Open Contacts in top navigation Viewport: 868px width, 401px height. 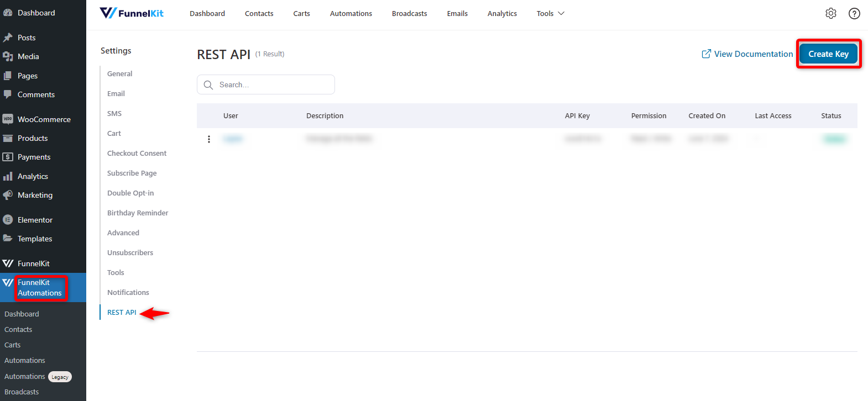point(259,13)
